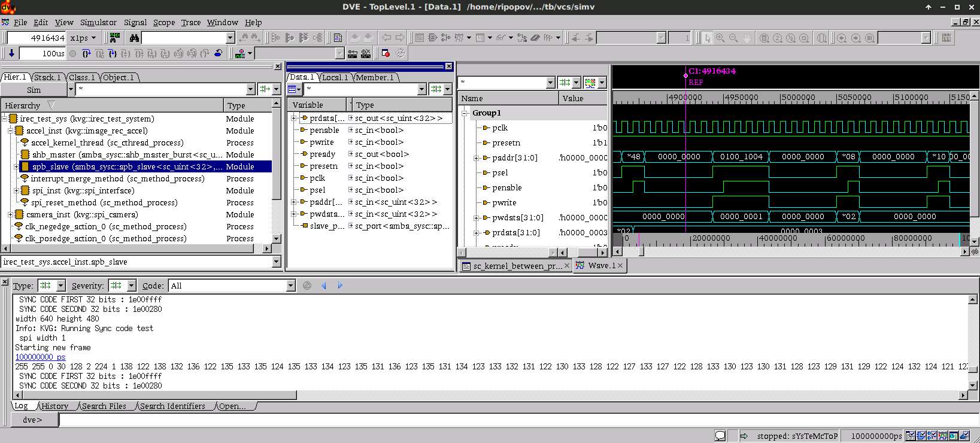Screen dimensions: 980x443
Task: Click the 4916434 time input field
Action: click(36, 38)
